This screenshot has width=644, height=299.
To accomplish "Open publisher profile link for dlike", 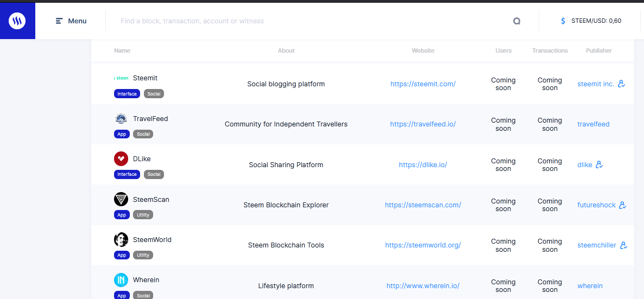I will [585, 165].
